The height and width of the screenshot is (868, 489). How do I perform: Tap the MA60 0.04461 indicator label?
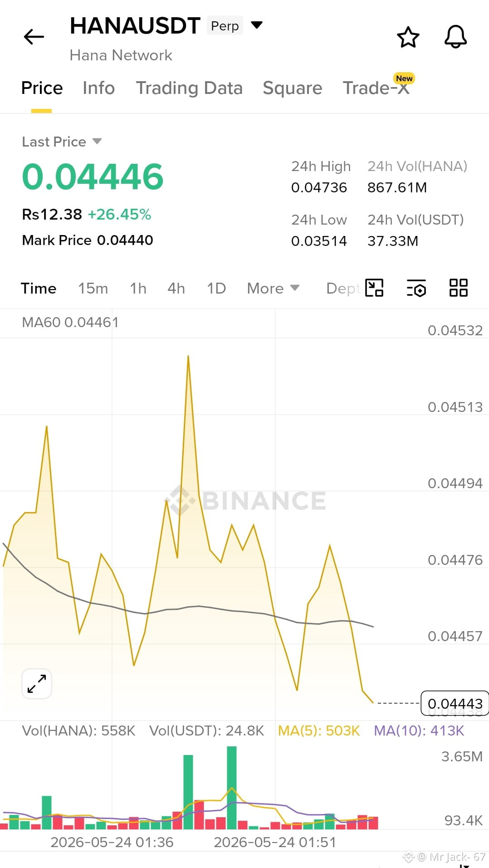[70, 322]
